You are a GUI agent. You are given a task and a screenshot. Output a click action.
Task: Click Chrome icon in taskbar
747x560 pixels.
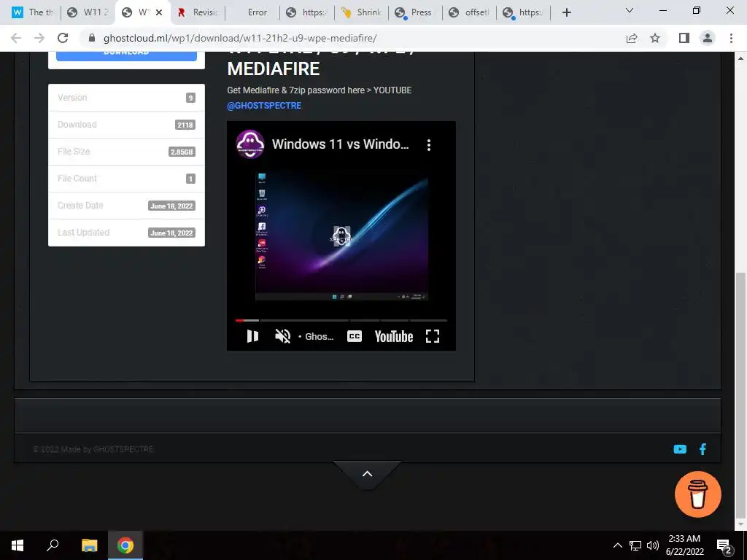coord(125,545)
